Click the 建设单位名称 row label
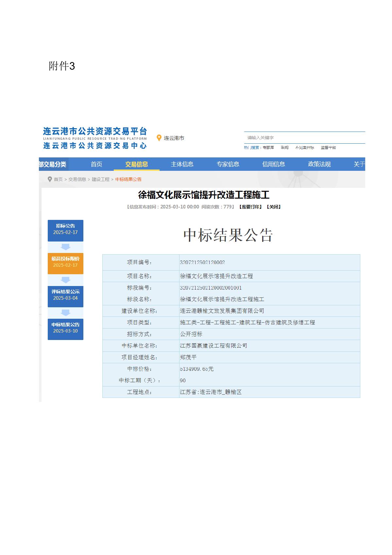This screenshot has height=555, width=392. click(139, 311)
